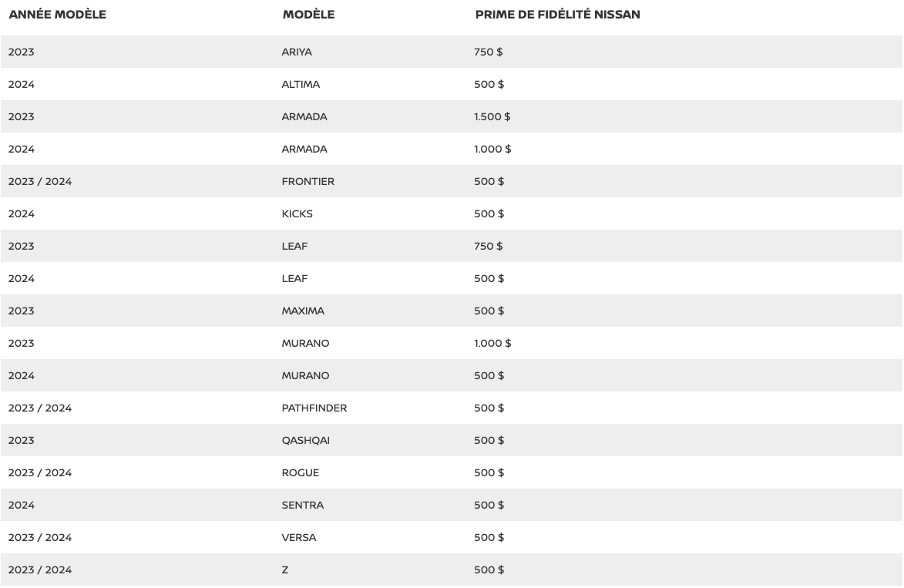Viewport: 904px width, 588px height.
Task: Select the ALTIMA model cell
Action: click(301, 84)
